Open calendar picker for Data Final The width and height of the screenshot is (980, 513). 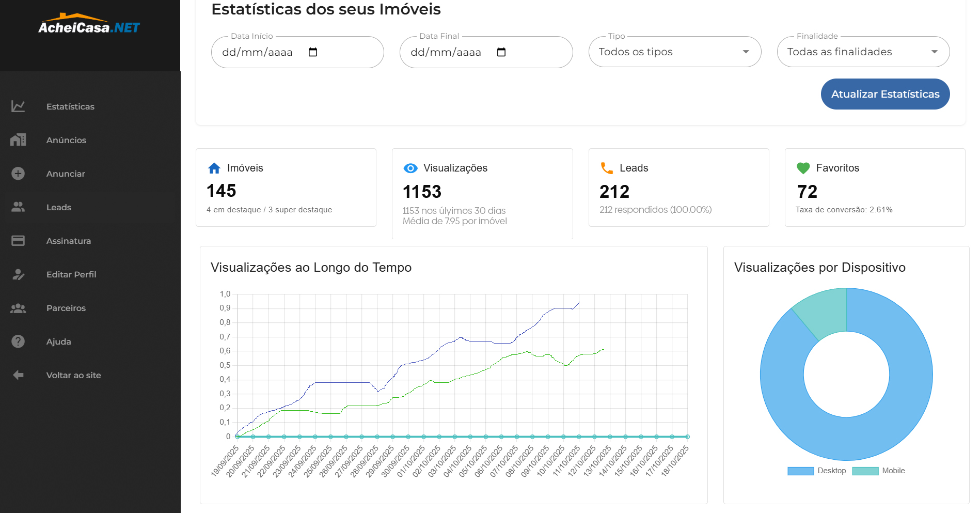pos(501,52)
